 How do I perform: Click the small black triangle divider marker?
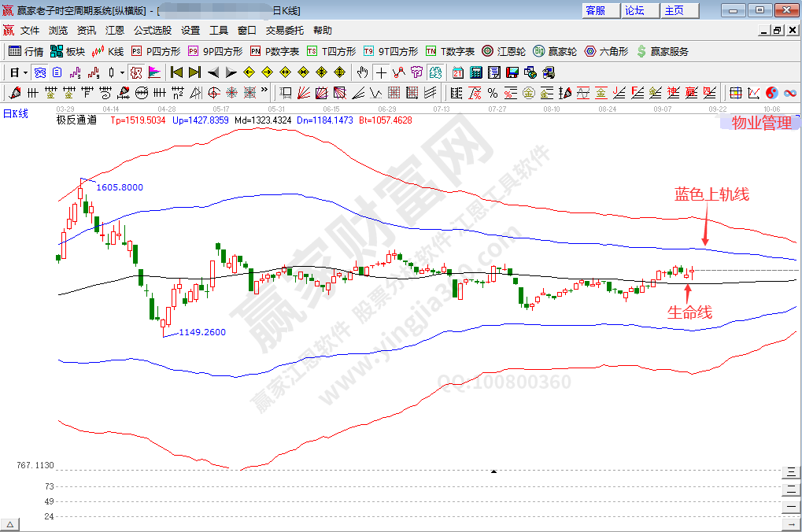pyautogui.click(x=493, y=471)
